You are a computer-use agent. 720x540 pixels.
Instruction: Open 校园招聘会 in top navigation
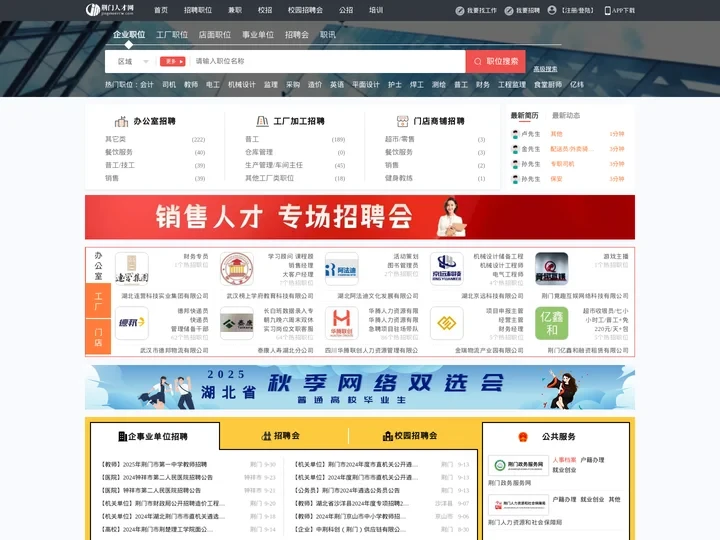[x=305, y=10]
